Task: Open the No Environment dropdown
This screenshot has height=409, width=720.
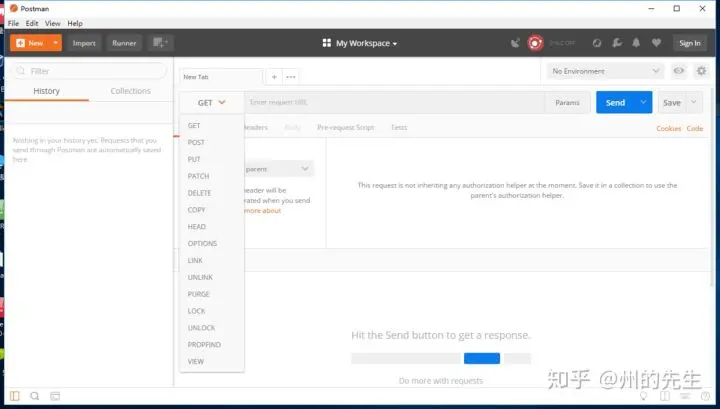Action: coord(605,71)
